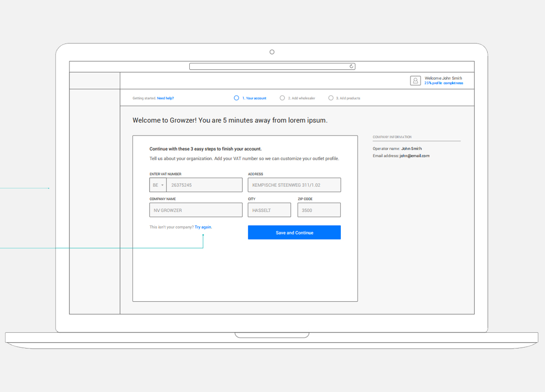Select the "3. Add products" step radio
Image resolution: width=545 pixels, height=392 pixels.
click(x=331, y=98)
